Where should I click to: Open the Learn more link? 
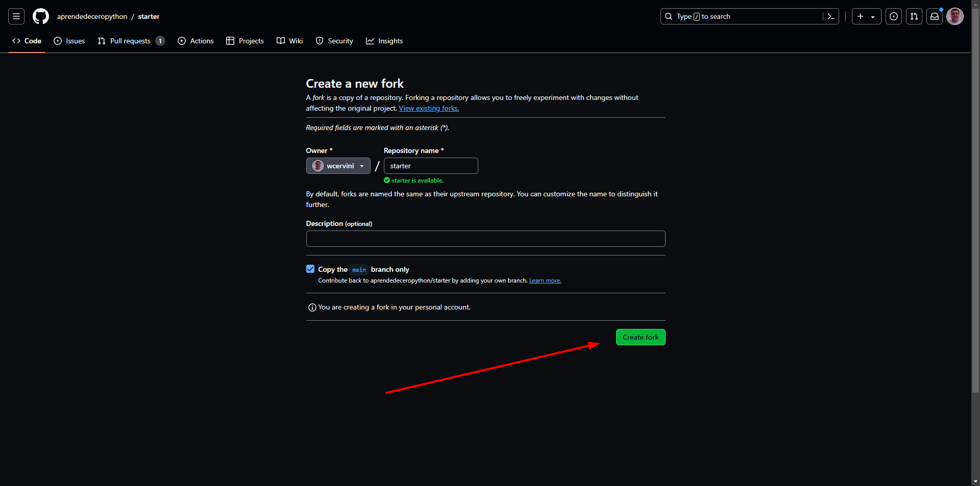click(545, 280)
